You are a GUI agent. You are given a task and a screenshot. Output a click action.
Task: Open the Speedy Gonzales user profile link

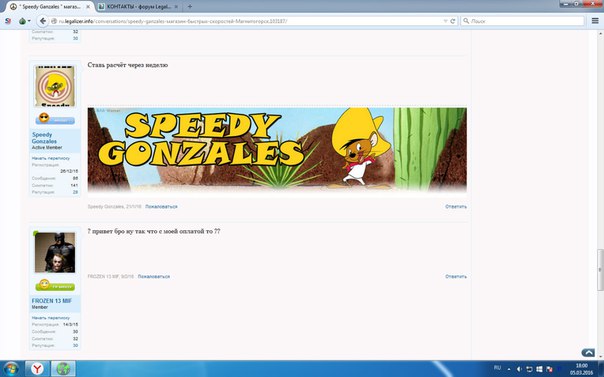[x=44, y=138]
